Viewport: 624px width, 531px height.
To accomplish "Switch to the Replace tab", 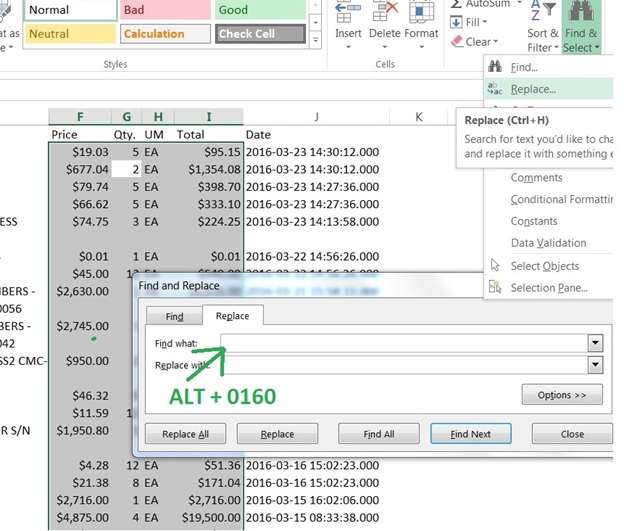I will (232, 316).
